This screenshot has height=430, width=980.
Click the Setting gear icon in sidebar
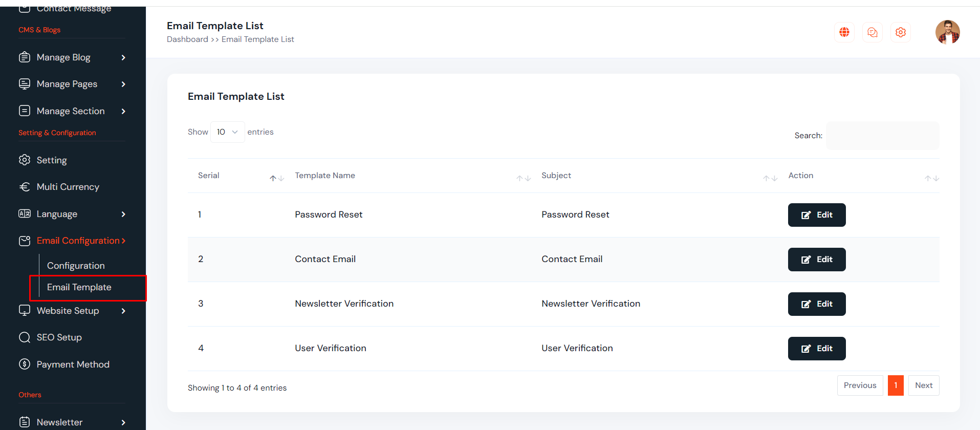pos(25,160)
